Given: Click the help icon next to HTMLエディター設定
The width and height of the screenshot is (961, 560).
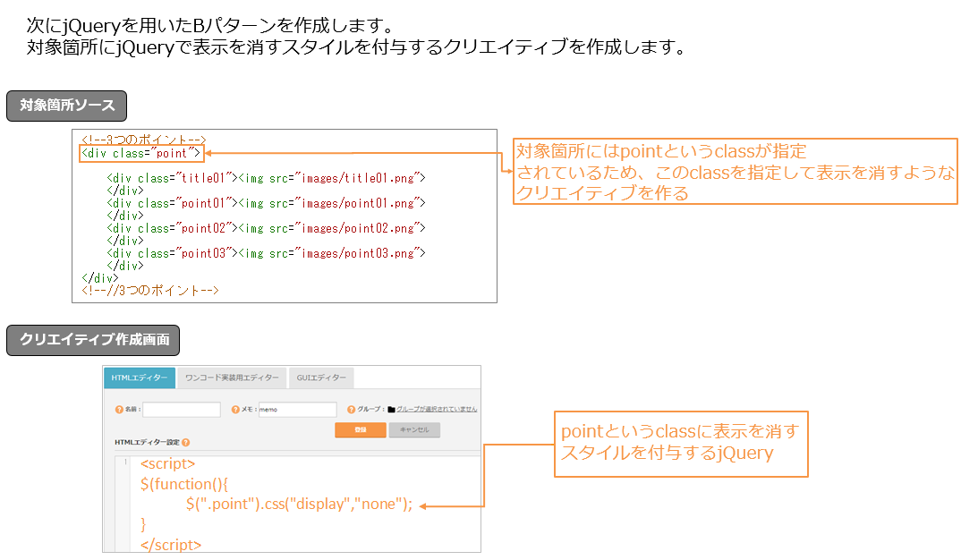Looking at the screenshot, I should click(186, 442).
